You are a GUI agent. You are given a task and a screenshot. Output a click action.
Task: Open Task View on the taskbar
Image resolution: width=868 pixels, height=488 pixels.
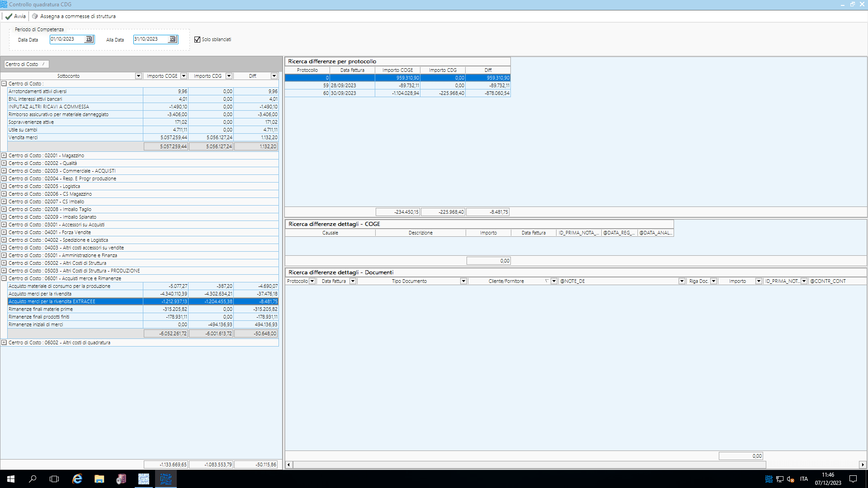[54, 479]
